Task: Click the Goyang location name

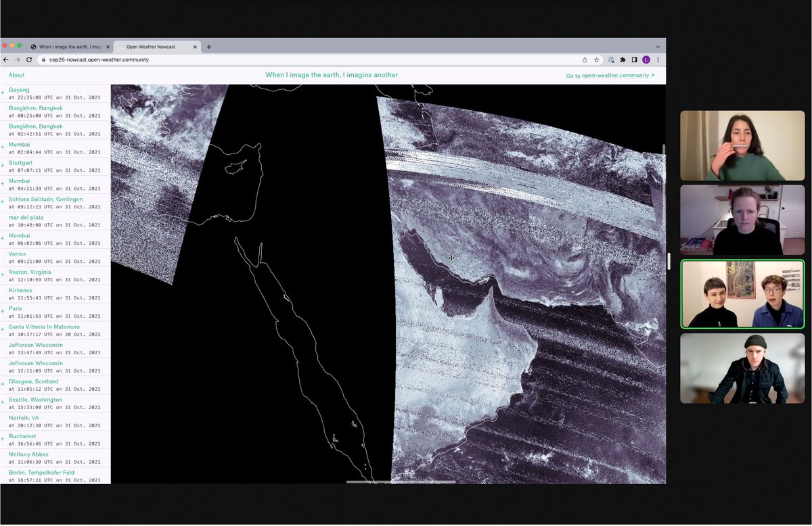Action: [x=19, y=90]
